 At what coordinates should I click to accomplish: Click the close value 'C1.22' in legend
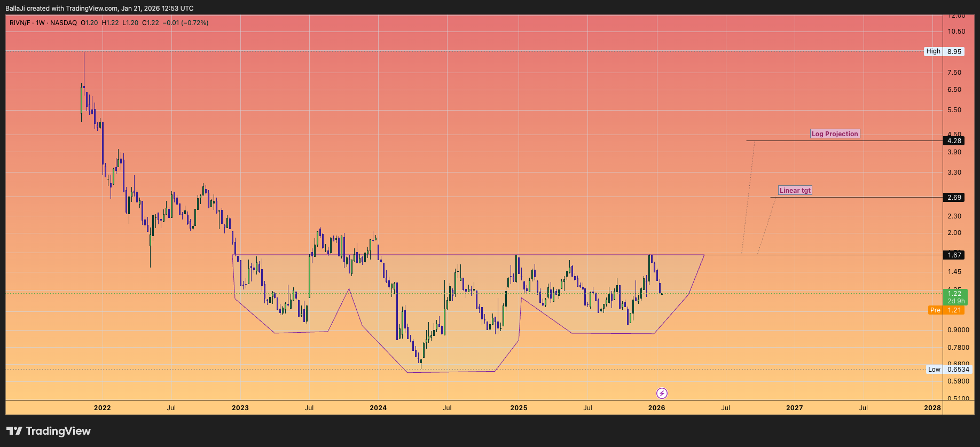coord(151,23)
